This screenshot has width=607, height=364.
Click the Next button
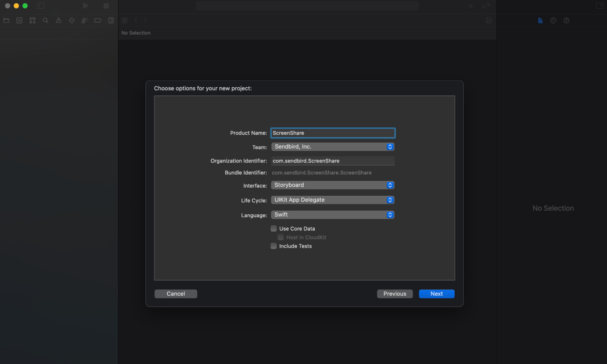(436, 294)
